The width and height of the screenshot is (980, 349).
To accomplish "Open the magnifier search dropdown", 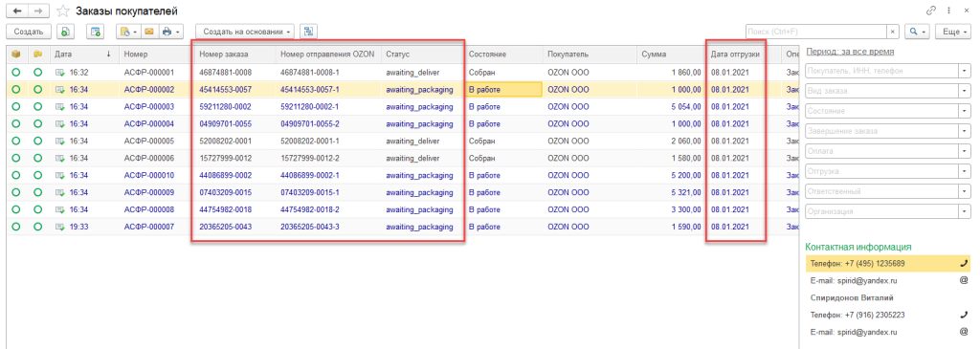I will coord(918,32).
